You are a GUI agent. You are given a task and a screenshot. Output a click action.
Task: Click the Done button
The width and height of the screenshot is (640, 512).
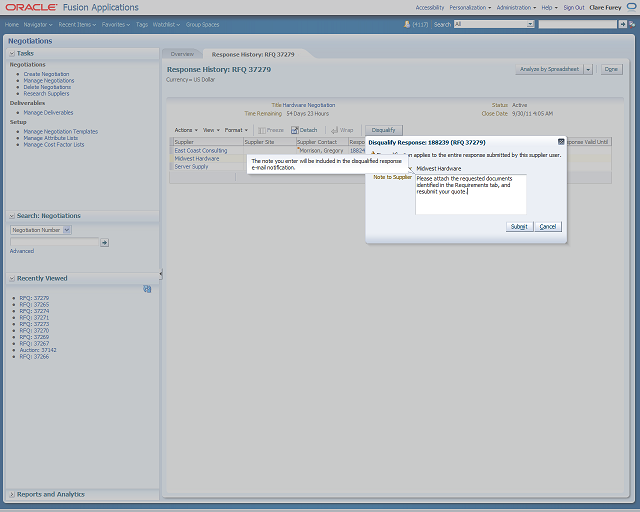pyautogui.click(x=611, y=69)
